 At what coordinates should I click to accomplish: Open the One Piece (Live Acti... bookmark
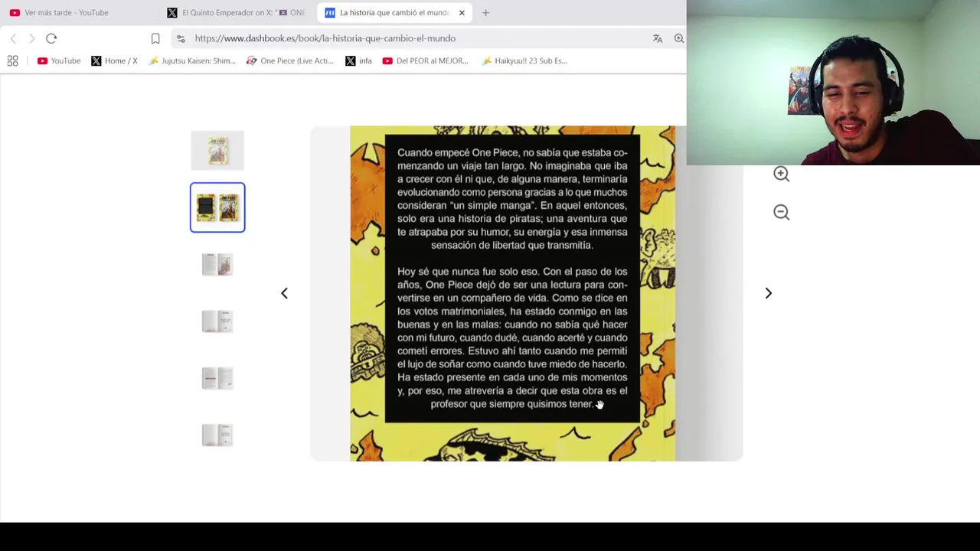289,60
